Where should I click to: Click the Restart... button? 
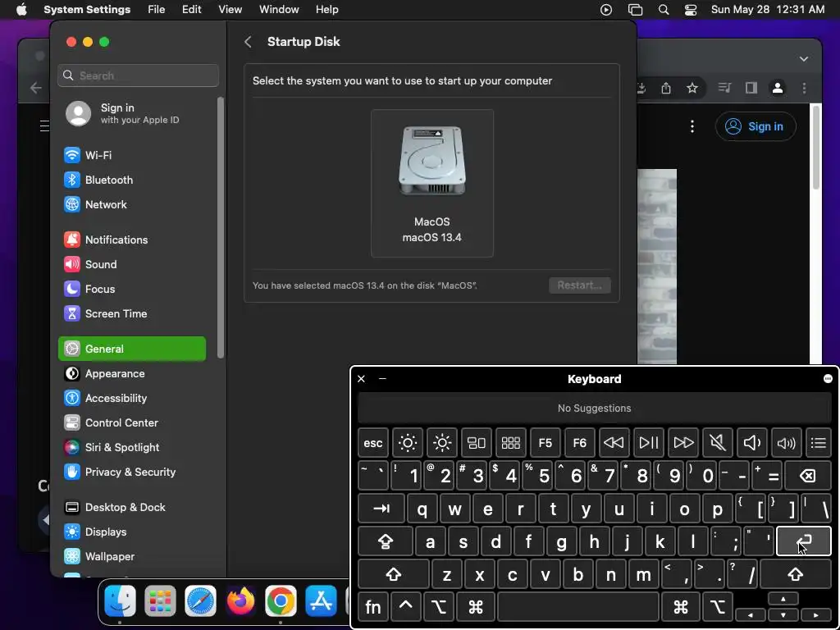[580, 285]
